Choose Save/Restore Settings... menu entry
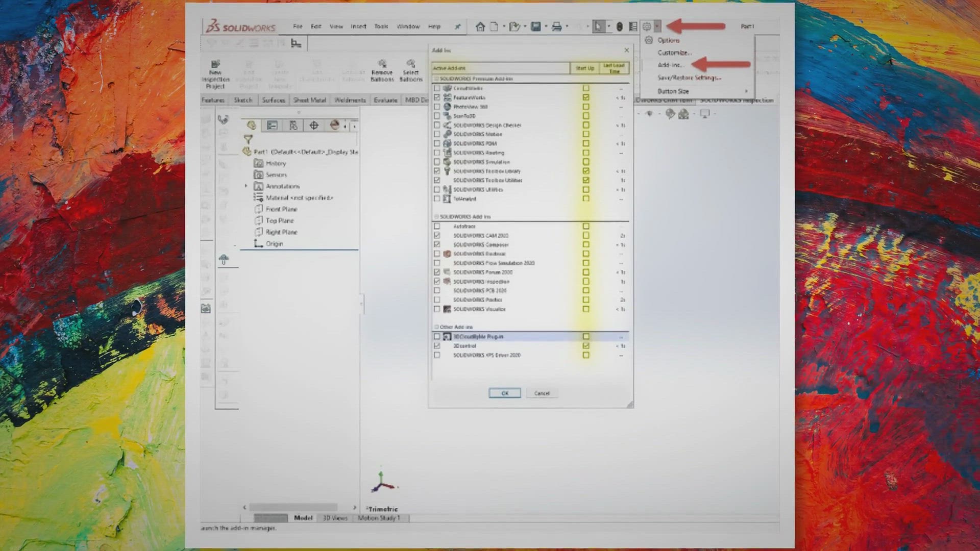The width and height of the screenshot is (980, 551). click(x=690, y=78)
